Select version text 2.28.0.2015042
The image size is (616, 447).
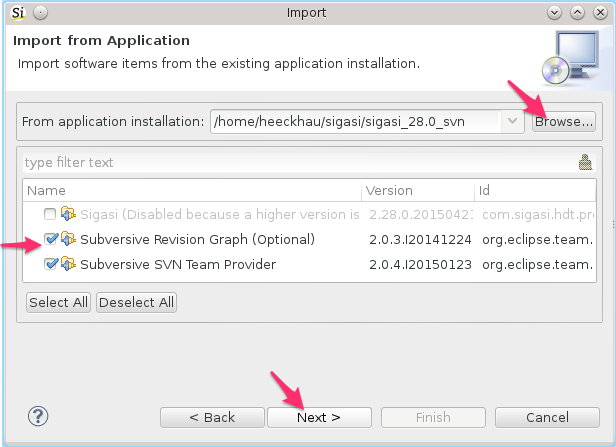pyautogui.click(x=421, y=214)
